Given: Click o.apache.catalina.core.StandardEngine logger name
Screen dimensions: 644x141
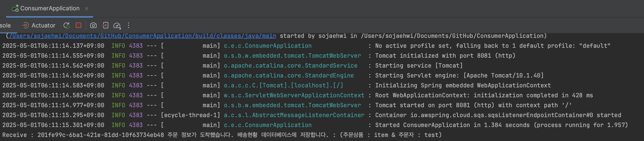Looking at the screenshot, I should (289, 75).
